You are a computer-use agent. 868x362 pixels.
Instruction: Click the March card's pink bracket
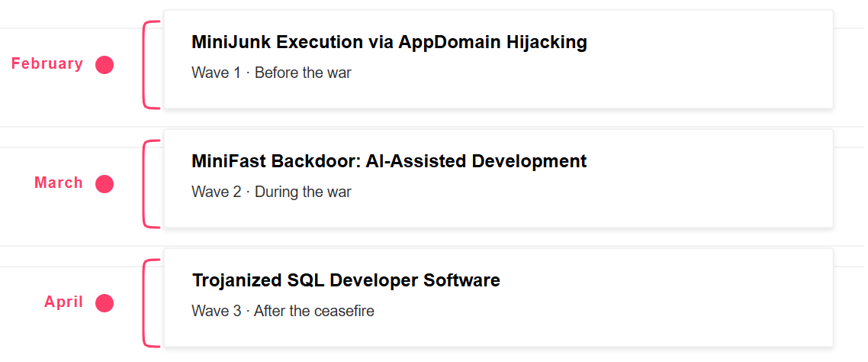coord(151,184)
